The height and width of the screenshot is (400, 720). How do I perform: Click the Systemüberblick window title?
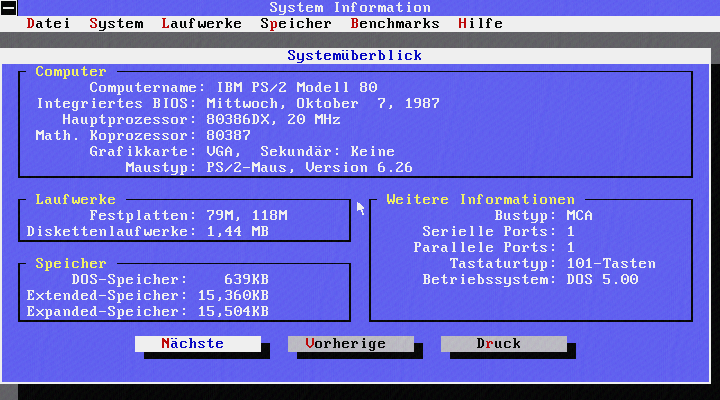pos(354,56)
